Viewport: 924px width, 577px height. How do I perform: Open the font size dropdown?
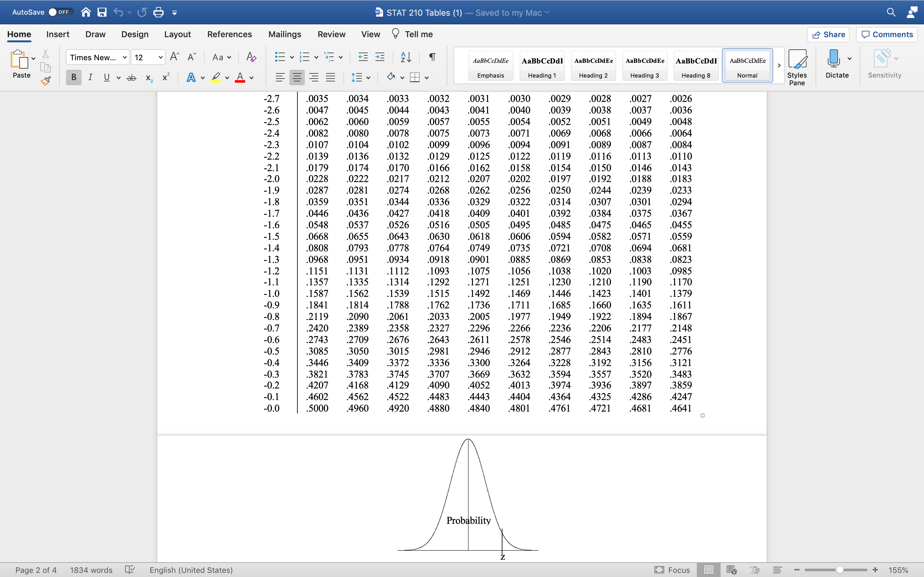tap(160, 58)
